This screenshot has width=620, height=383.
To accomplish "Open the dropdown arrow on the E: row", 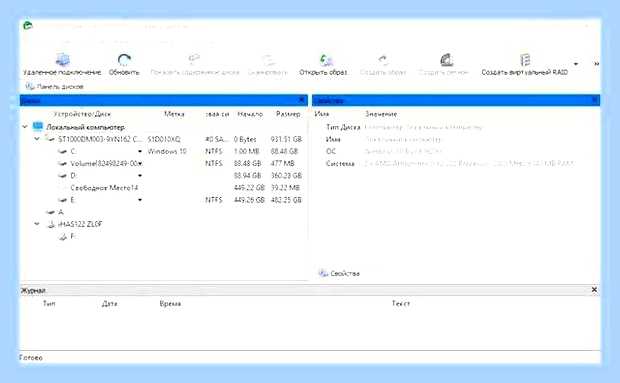I will (140, 200).
